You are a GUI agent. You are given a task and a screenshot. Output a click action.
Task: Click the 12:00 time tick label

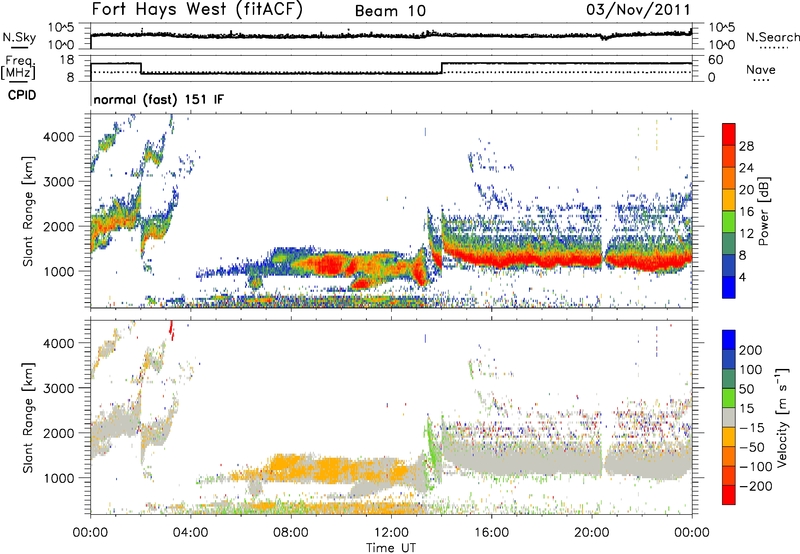click(x=391, y=533)
